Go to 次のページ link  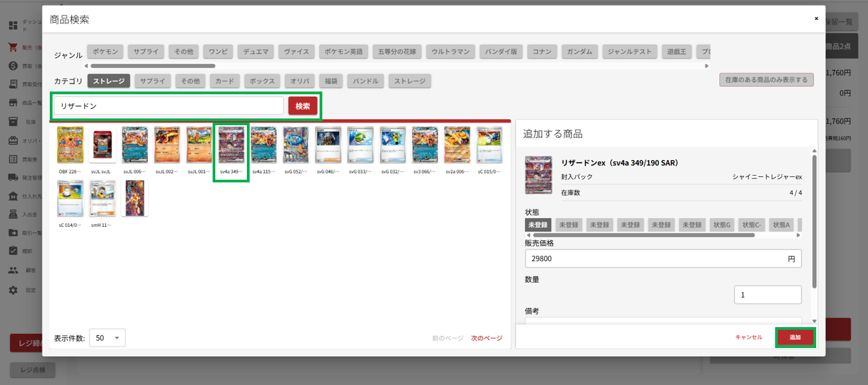pyautogui.click(x=486, y=338)
